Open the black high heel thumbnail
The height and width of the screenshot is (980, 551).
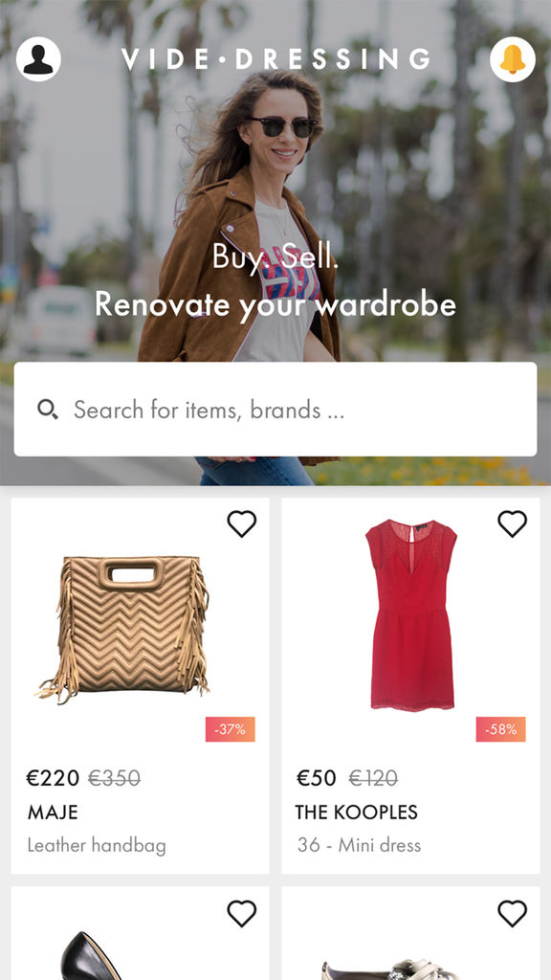point(94,956)
